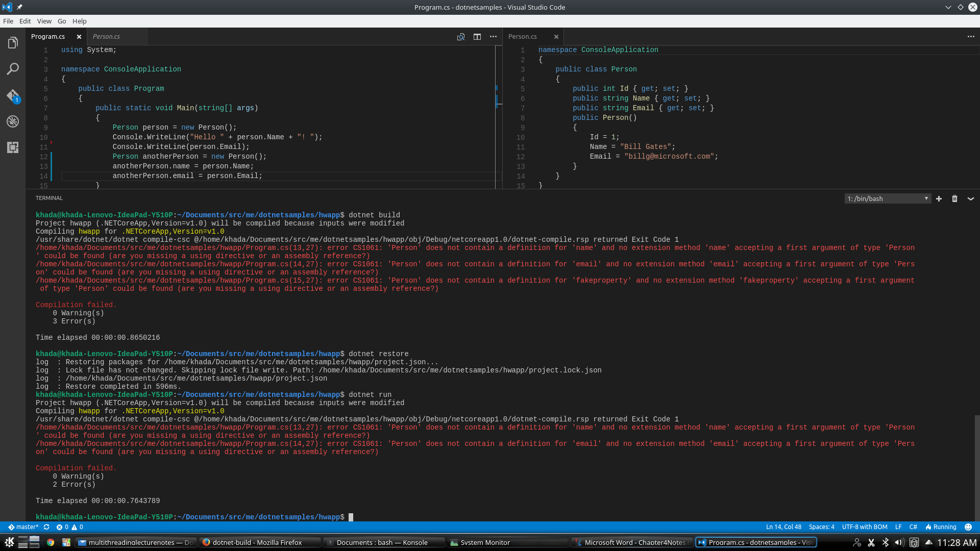980x551 pixels.
Task: Split the editor with the split icon
Action: [477, 37]
